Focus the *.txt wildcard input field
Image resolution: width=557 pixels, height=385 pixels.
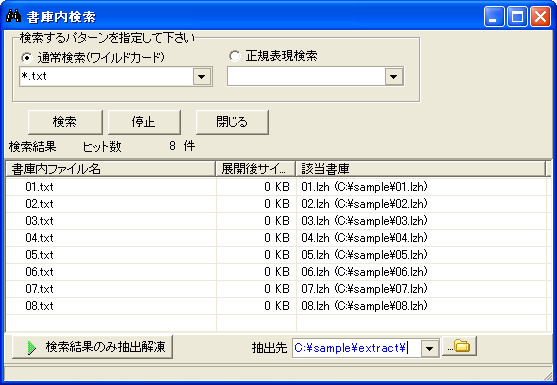click(106, 76)
